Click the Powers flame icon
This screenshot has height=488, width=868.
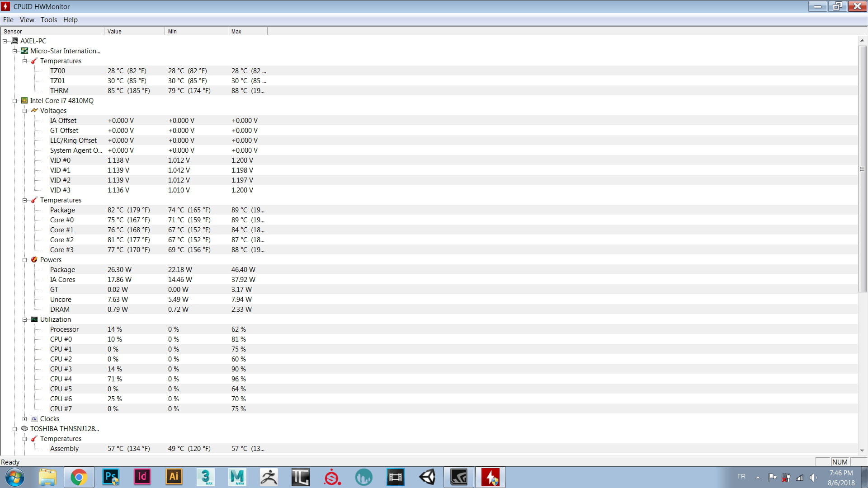pos(34,260)
